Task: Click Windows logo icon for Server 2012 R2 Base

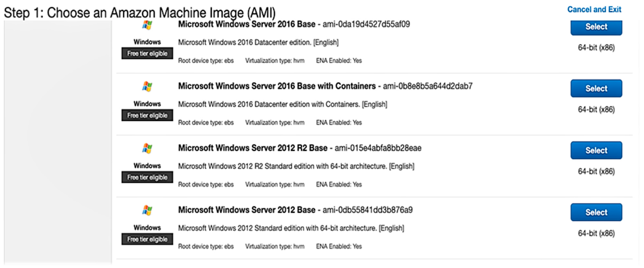Action: click(147, 148)
